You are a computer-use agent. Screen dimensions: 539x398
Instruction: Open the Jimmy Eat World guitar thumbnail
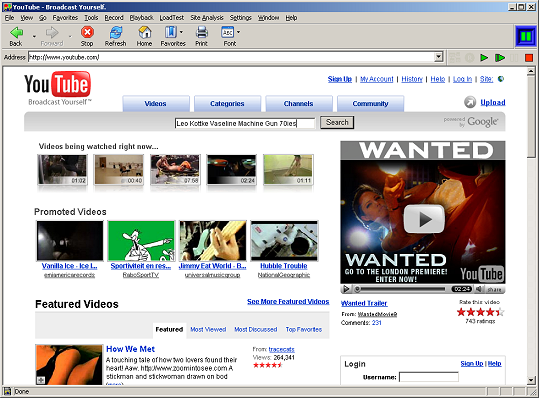click(x=212, y=241)
